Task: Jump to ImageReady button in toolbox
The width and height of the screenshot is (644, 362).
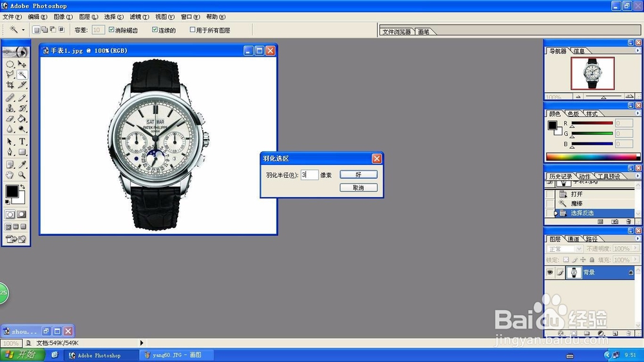Action: click(16, 239)
